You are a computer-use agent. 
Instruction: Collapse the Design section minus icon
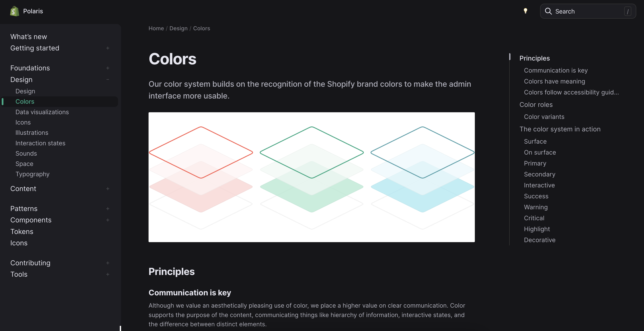[x=108, y=79]
